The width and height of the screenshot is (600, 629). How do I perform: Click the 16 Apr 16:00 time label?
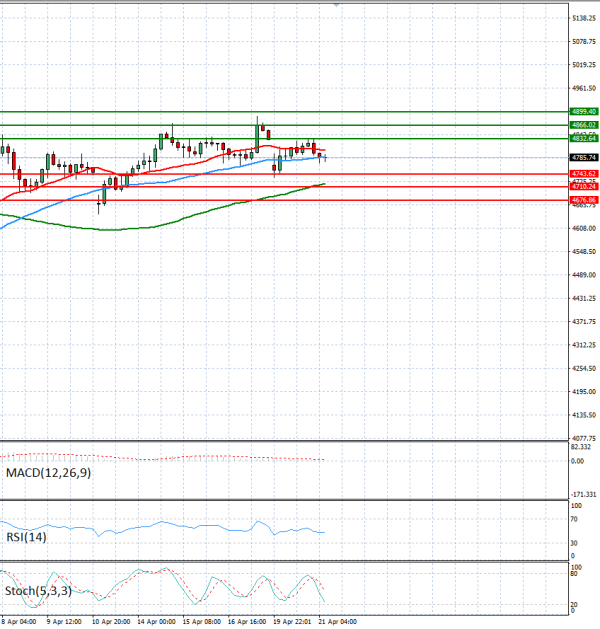click(x=247, y=622)
